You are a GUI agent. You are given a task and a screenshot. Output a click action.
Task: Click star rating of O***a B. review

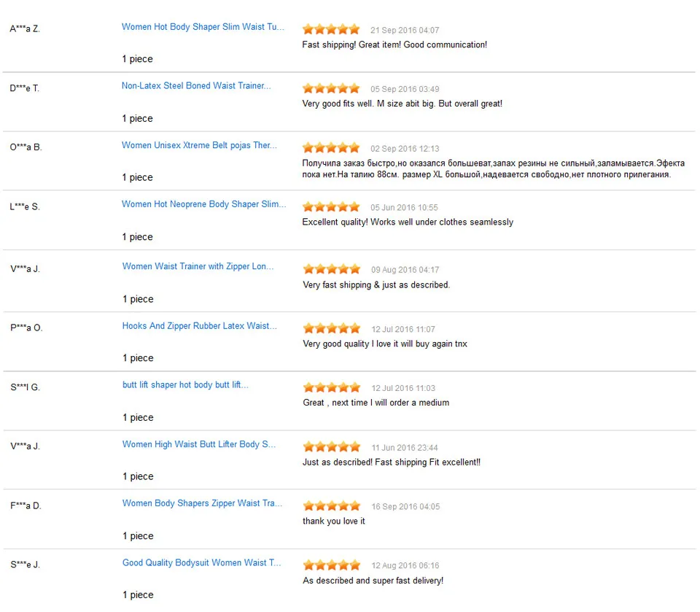[331, 147]
